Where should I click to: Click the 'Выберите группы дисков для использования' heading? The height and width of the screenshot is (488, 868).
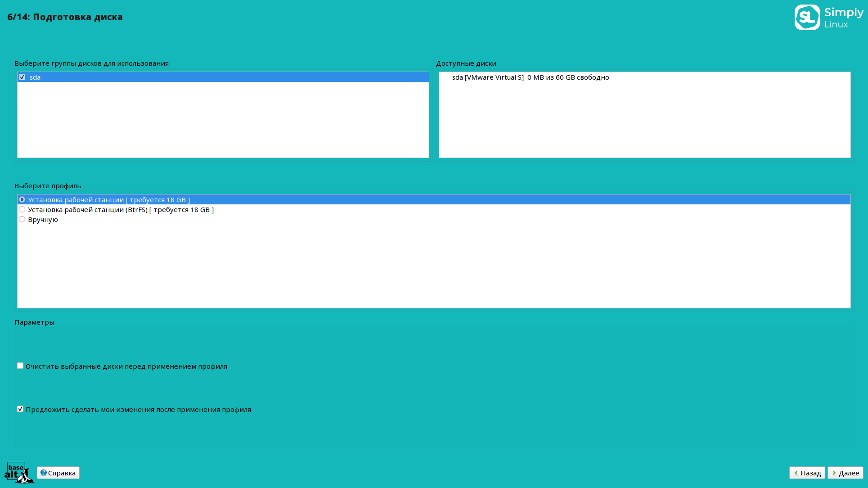tap(91, 63)
